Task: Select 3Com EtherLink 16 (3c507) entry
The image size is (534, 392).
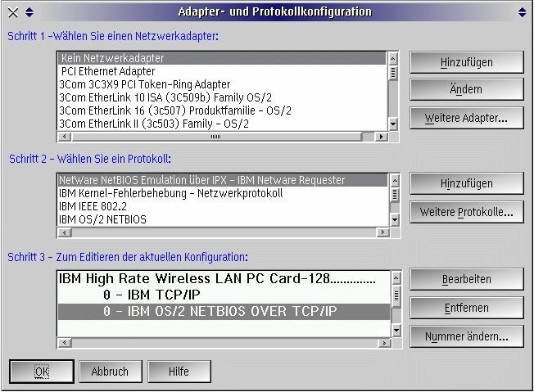Action: tap(222, 110)
